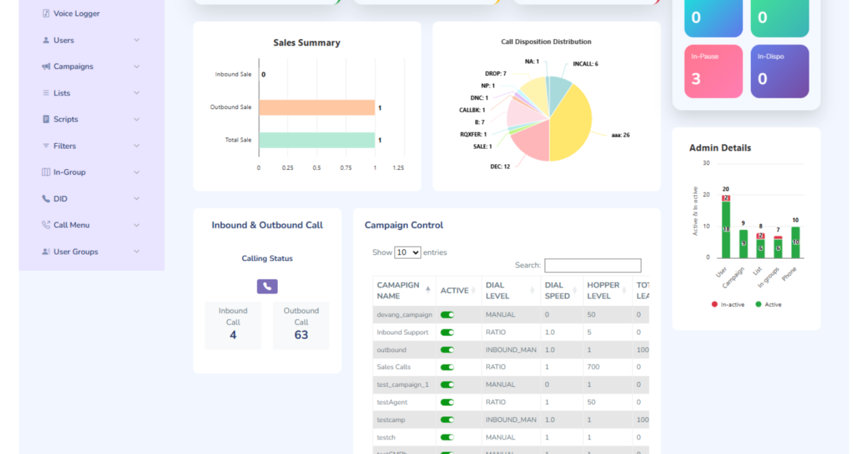Click the Campaign Control search field

tap(592, 265)
